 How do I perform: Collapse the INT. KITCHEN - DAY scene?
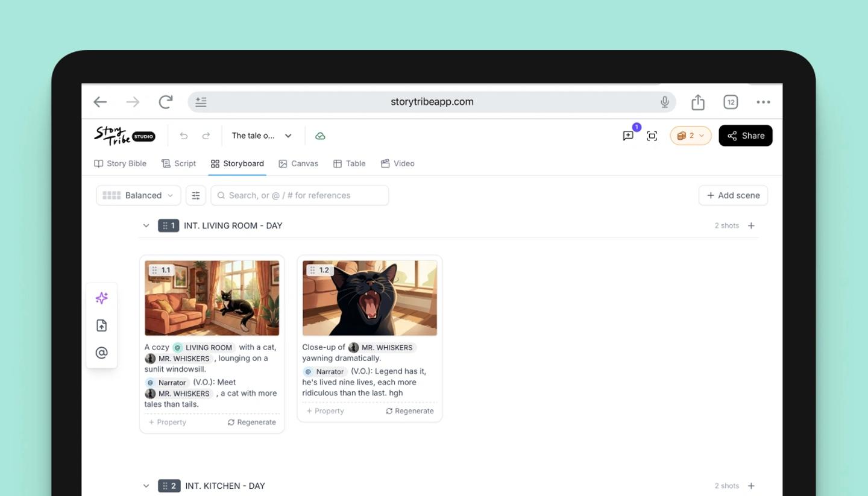(x=146, y=486)
